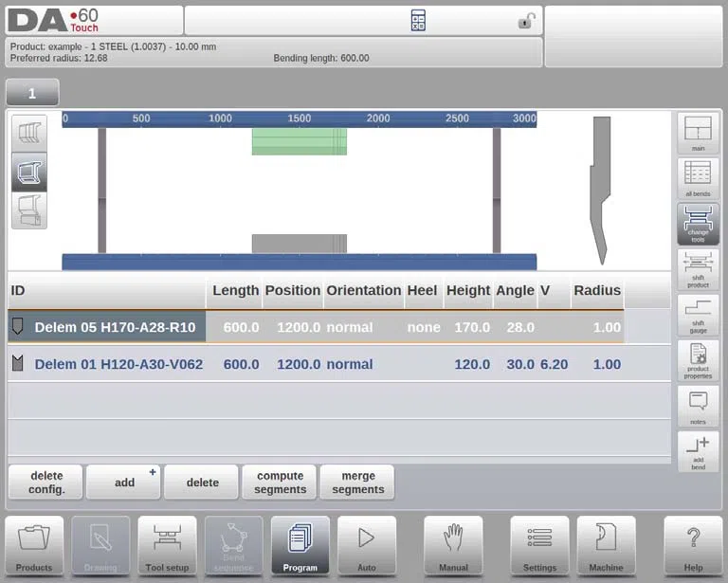Click the Heel column header
The height and width of the screenshot is (583, 728).
pos(422,290)
